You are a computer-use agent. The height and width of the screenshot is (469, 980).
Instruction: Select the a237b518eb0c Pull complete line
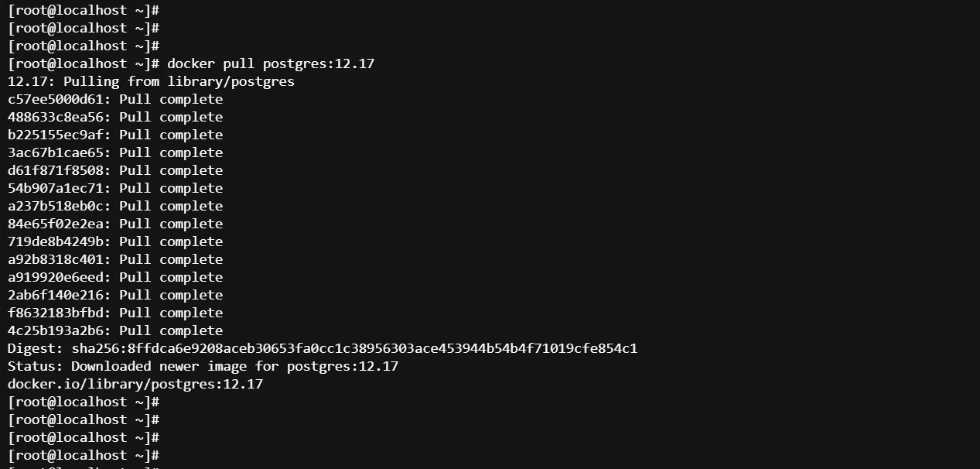pos(115,206)
